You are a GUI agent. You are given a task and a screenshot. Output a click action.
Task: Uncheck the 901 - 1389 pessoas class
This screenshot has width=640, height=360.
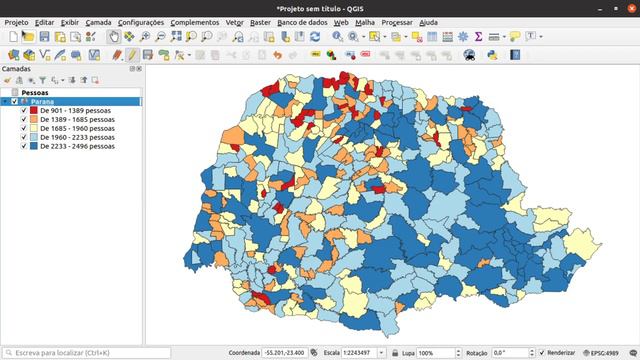[x=24, y=111]
